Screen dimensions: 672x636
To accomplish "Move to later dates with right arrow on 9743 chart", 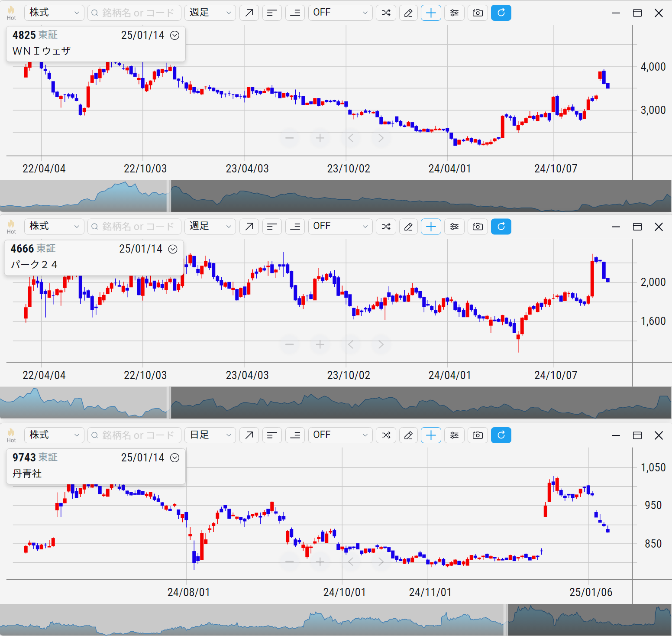I will tap(381, 562).
